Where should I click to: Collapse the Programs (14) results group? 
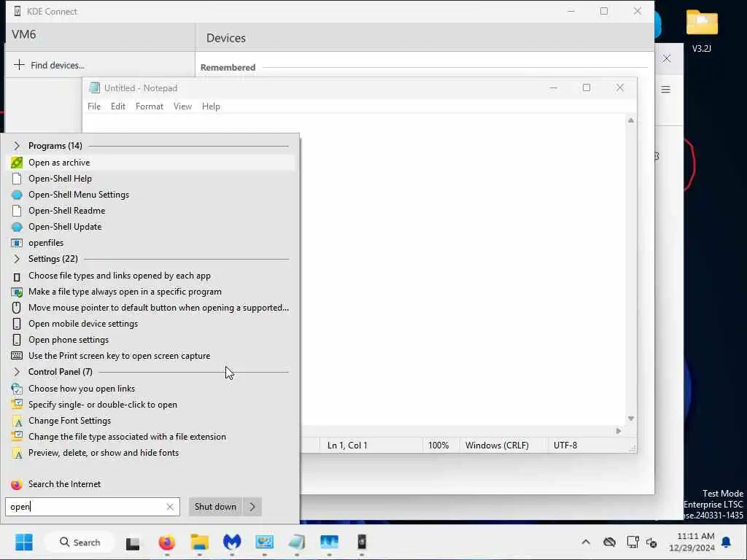(17, 146)
